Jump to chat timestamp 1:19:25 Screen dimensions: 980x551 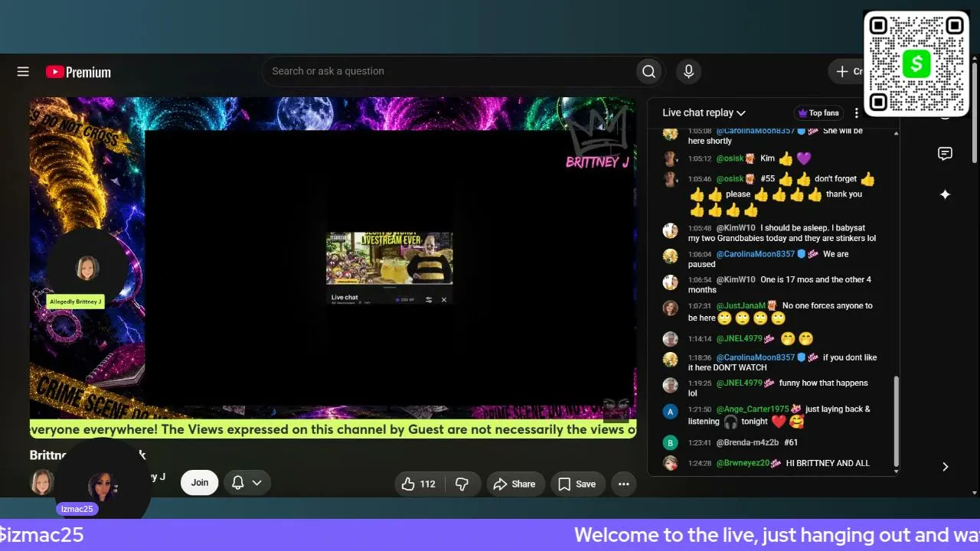[x=700, y=383]
